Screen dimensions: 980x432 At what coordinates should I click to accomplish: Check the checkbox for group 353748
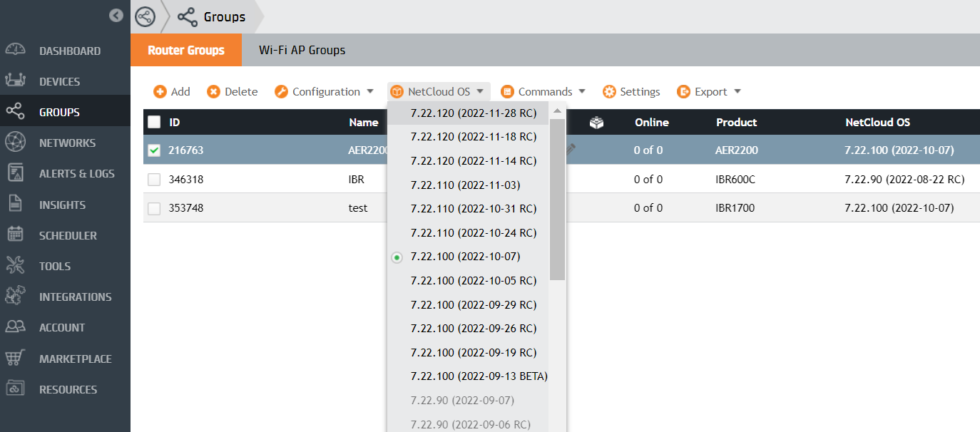point(154,208)
